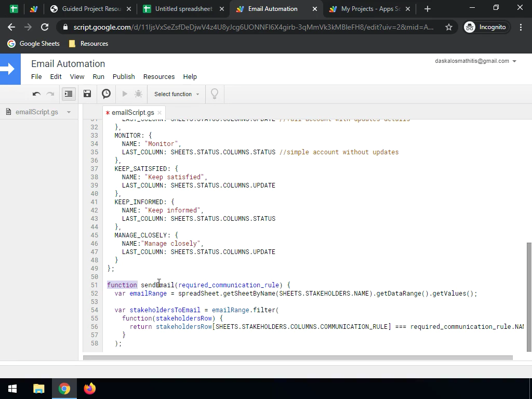
Task: Click the blue Apps Script arrow logo
Action: pyautogui.click(x=10, y=69)
